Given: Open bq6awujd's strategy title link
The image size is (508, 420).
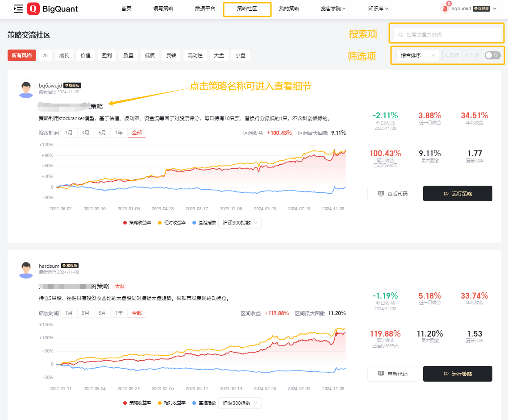Looking at the screenshot, I should click(71, 106).
